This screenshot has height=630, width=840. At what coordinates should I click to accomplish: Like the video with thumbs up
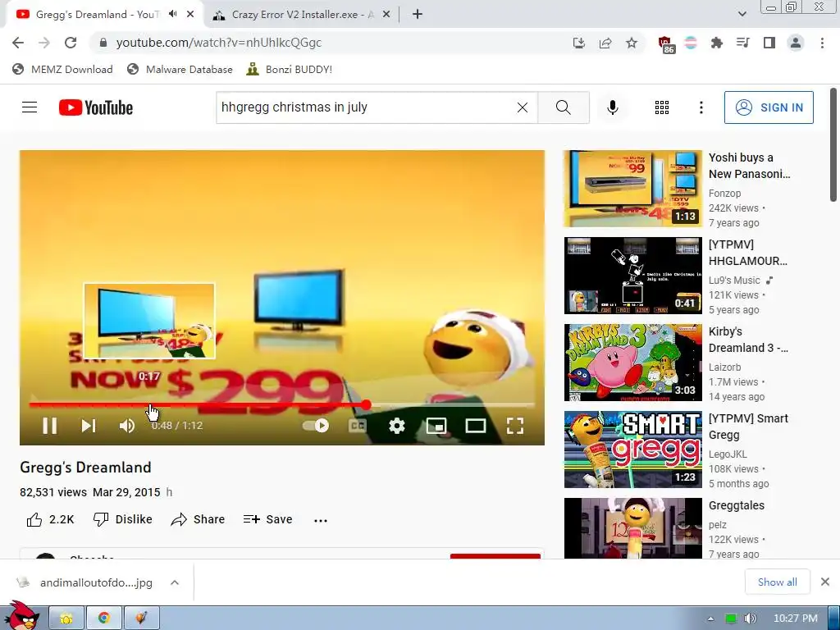[50, 519]
